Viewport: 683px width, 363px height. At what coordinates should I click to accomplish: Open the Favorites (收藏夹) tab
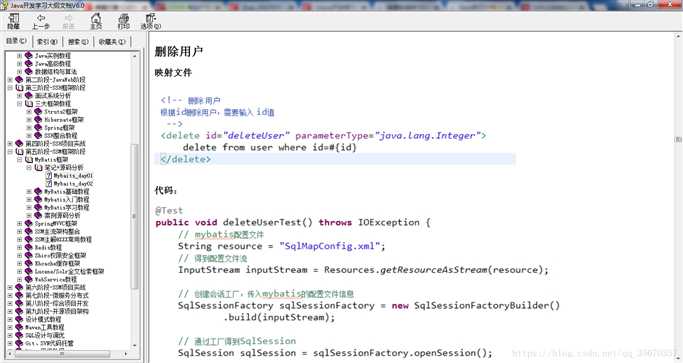(x=112, y=42)
